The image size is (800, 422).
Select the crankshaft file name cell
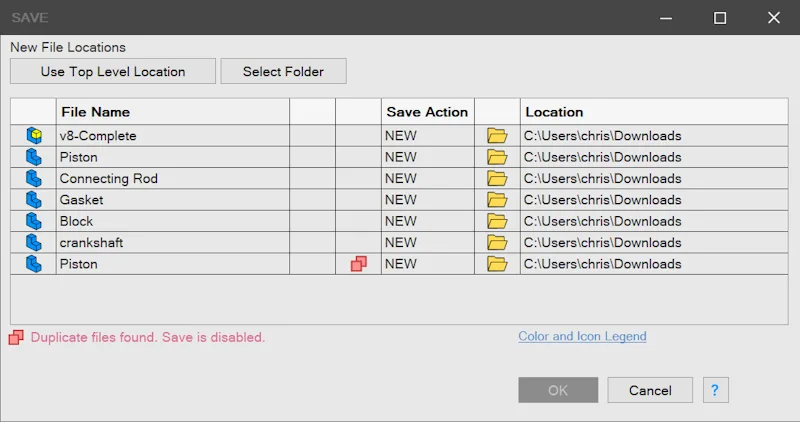(x=172, y=243)
